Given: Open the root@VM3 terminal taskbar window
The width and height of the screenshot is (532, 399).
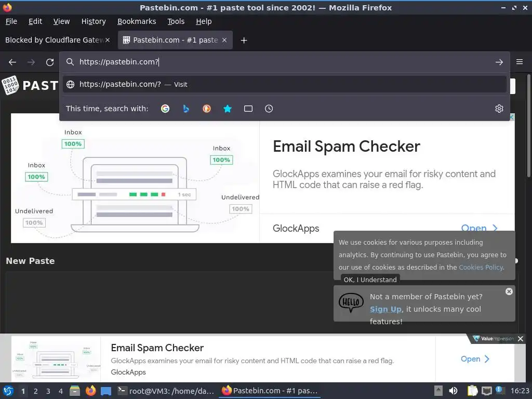Looking at the screenshot, I should [166, 391].
